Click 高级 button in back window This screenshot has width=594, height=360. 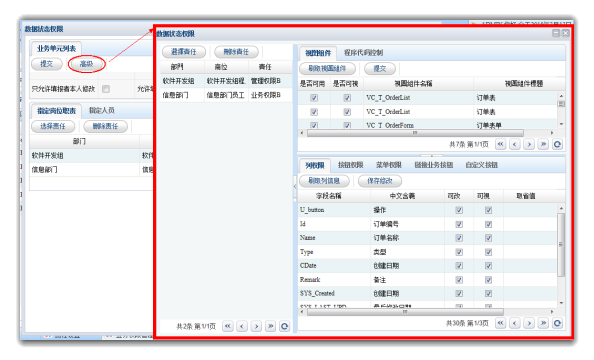[x=86, y=64]
